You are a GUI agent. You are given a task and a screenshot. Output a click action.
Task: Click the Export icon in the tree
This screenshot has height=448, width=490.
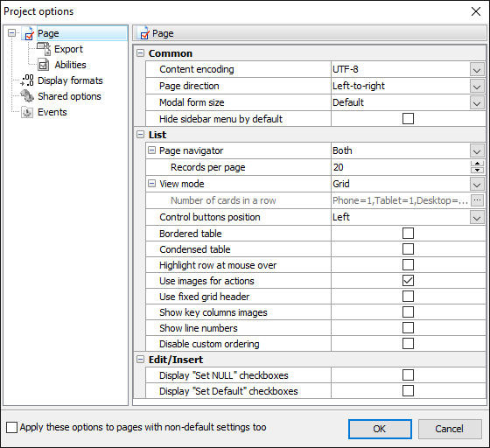pyautogui.click(x=44, y=49)
